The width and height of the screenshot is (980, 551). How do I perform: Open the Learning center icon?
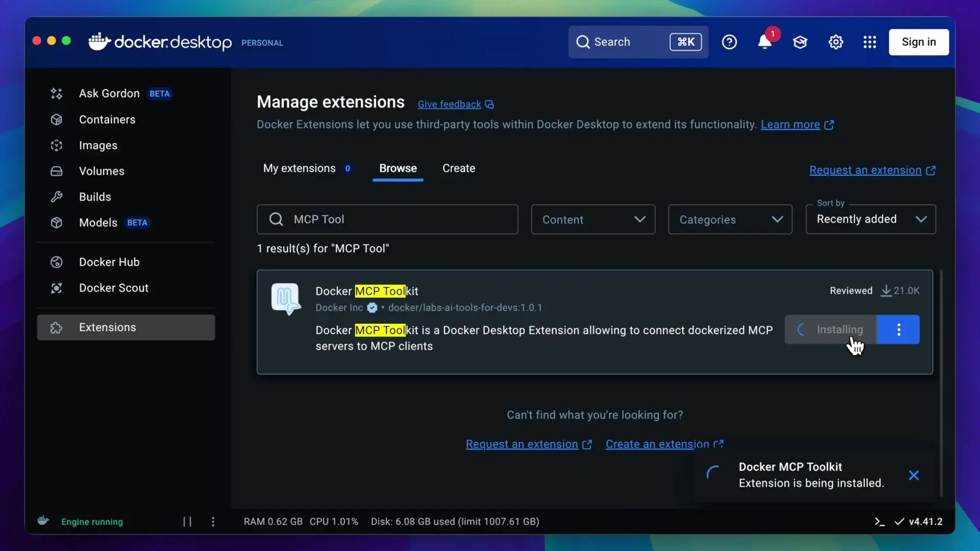click(x=800, y=42)
